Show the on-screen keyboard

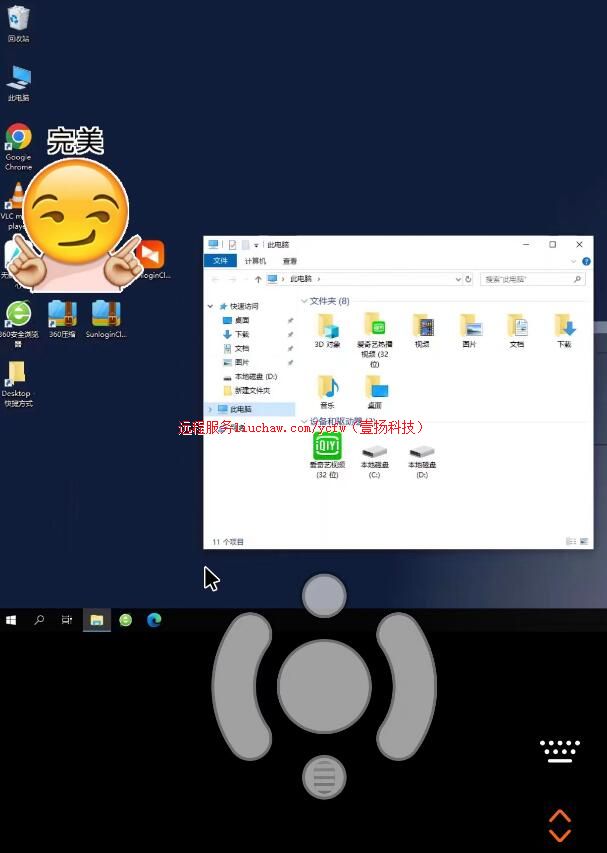(560, 750)
